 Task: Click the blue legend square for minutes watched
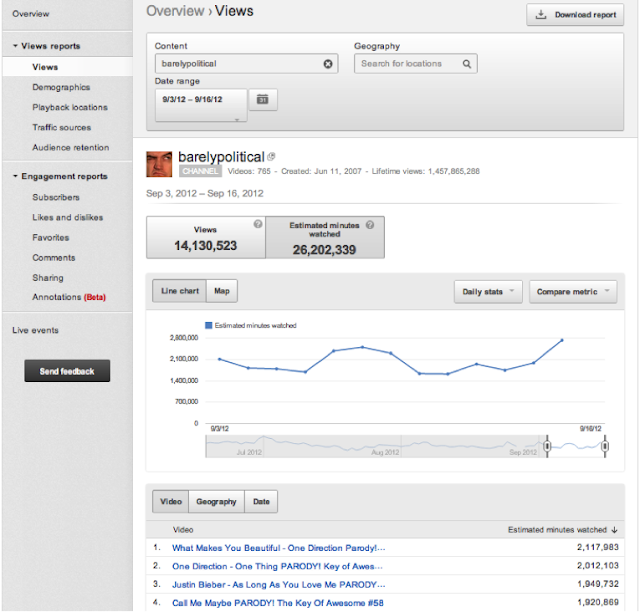(x=209, y=325)
